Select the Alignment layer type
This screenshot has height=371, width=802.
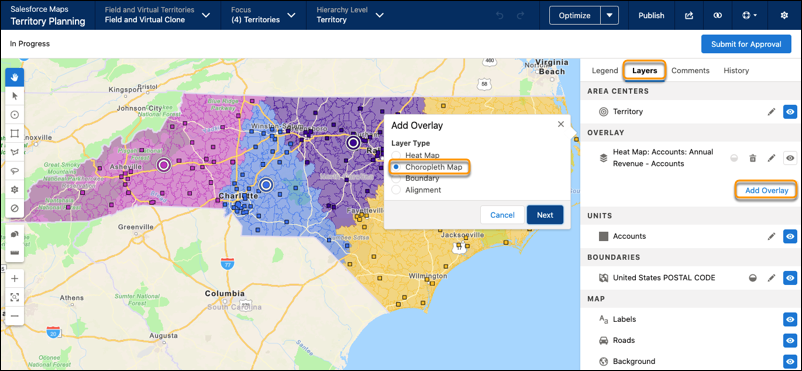coord(396,190)
